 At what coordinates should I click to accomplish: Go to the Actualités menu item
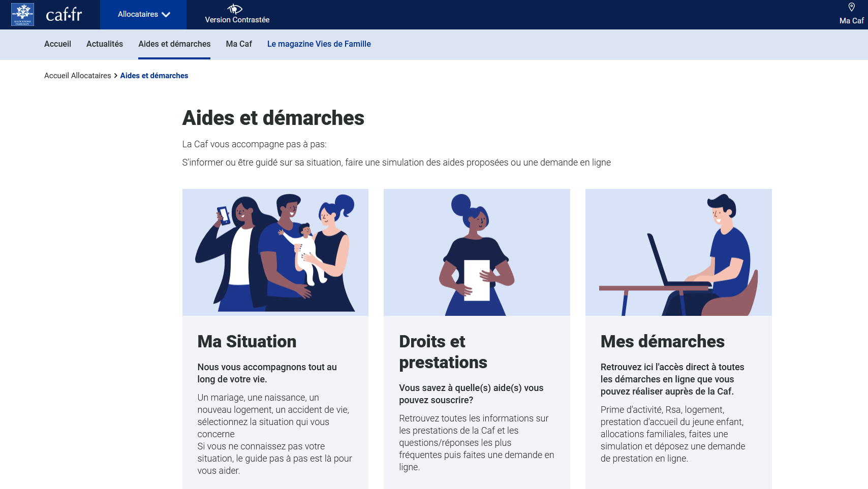point(105,44)
